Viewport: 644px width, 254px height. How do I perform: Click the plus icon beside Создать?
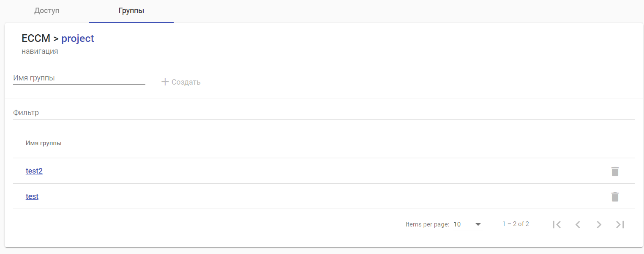[x=165, y=82]
